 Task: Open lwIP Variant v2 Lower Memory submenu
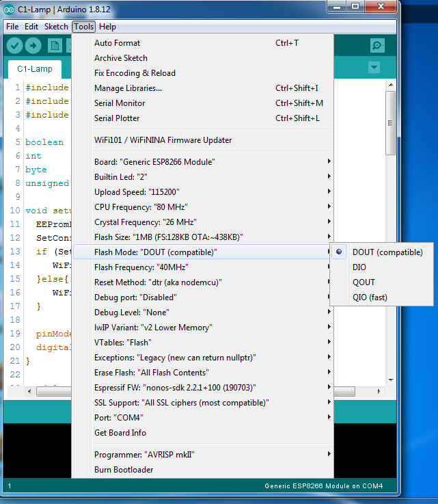coord(203,328)
